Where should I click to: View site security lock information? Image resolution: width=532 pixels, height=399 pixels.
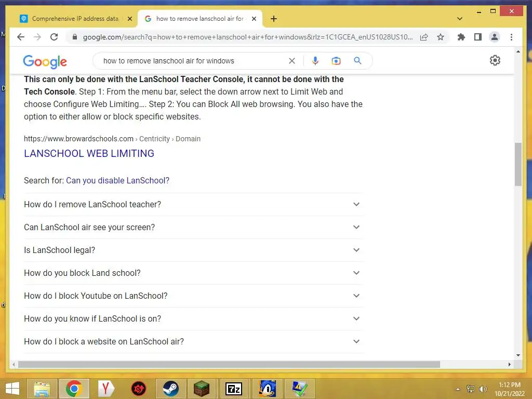pyautogui.click(x=75, y=37)
